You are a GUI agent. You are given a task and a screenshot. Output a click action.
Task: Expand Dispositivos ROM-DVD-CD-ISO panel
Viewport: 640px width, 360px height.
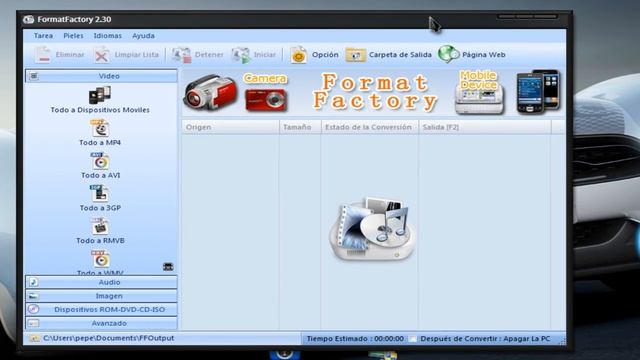(101, 309)
